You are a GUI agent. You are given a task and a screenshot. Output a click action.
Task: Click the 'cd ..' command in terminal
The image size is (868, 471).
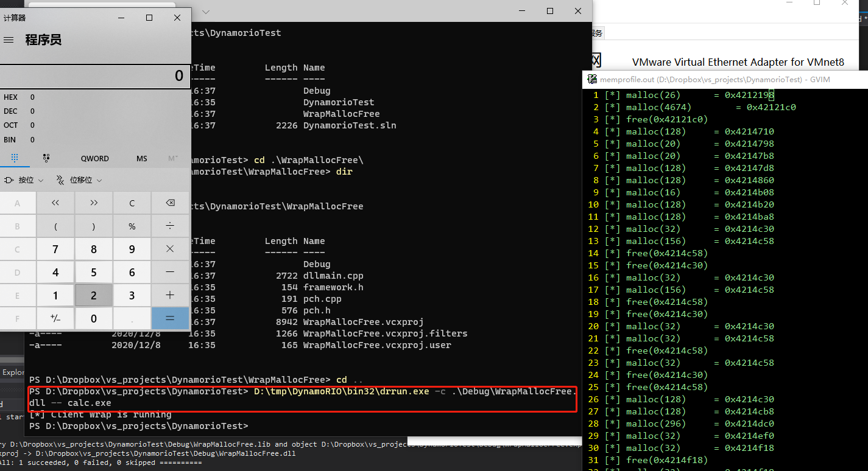(x=350, y=380)
